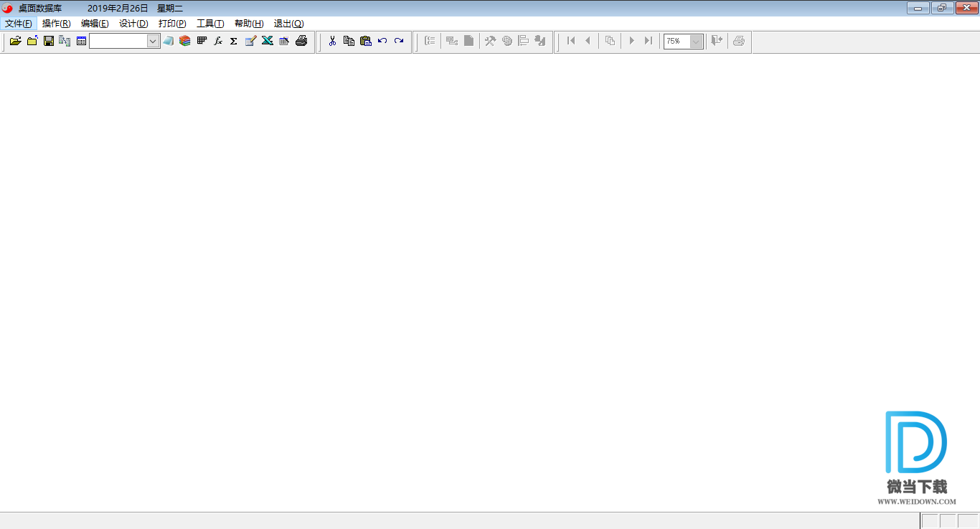Click the grayed multiple pages icon

click(610, 41)
